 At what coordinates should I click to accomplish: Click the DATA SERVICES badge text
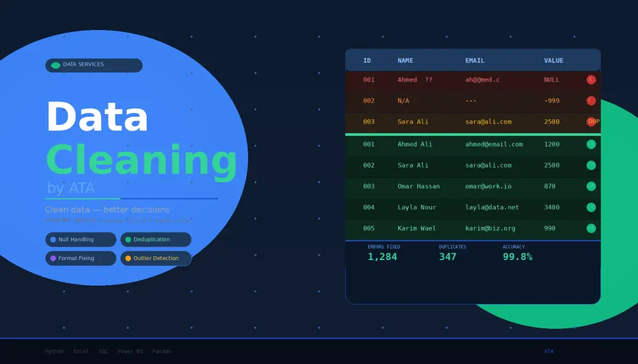point(84,64)
